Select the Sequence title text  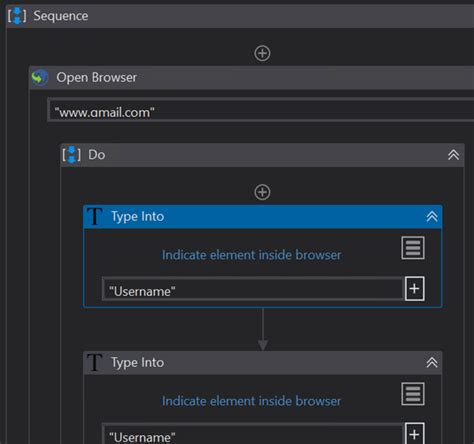coord(61,16)
